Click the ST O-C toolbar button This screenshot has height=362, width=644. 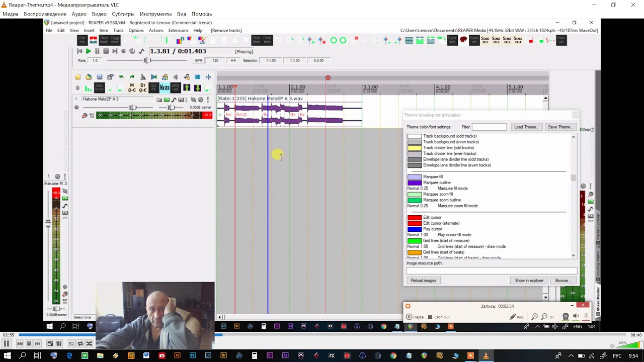(x=143, y=88)
